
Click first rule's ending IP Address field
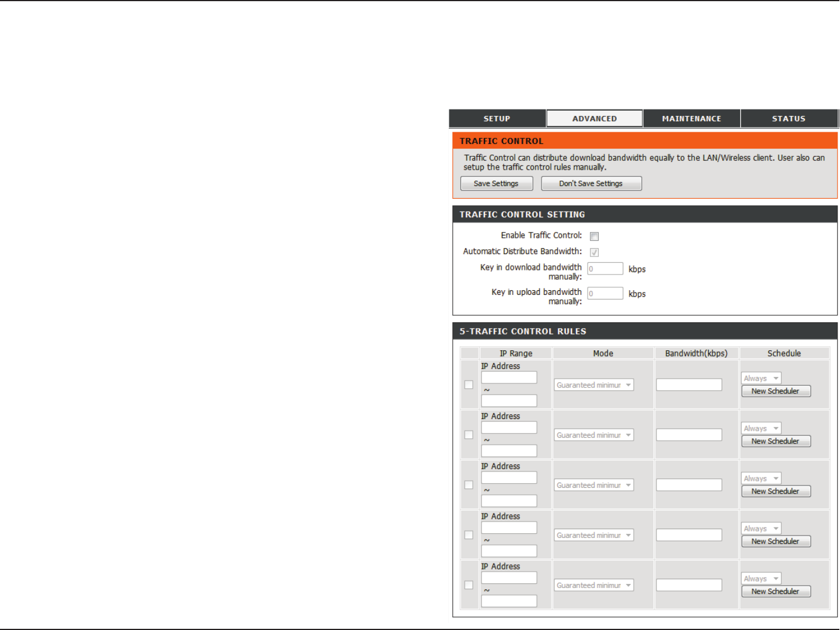coord(509,401)
